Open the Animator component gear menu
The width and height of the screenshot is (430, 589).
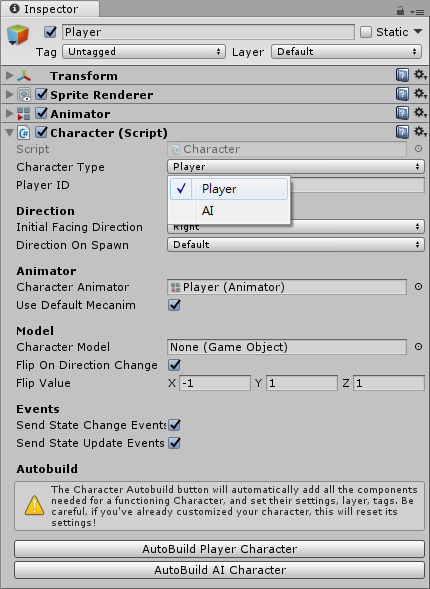click(x=420, y=113)
